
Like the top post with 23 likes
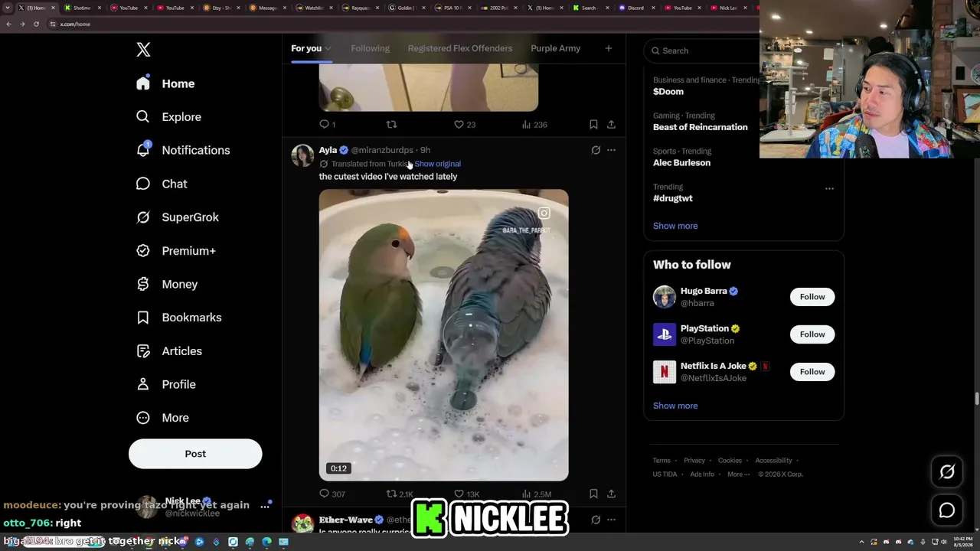pyautogui.click(x=465, y=124)
